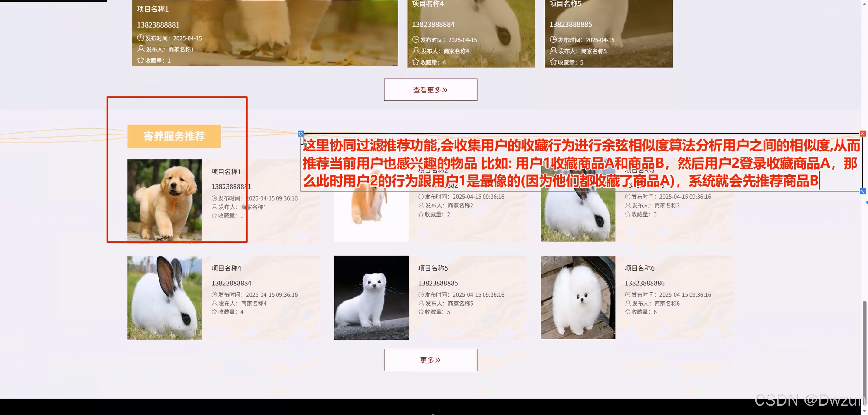Viewport: 868px width, 415px height.
Task: Click the red close icon on annotation box
Action: (x=862, y=134)
